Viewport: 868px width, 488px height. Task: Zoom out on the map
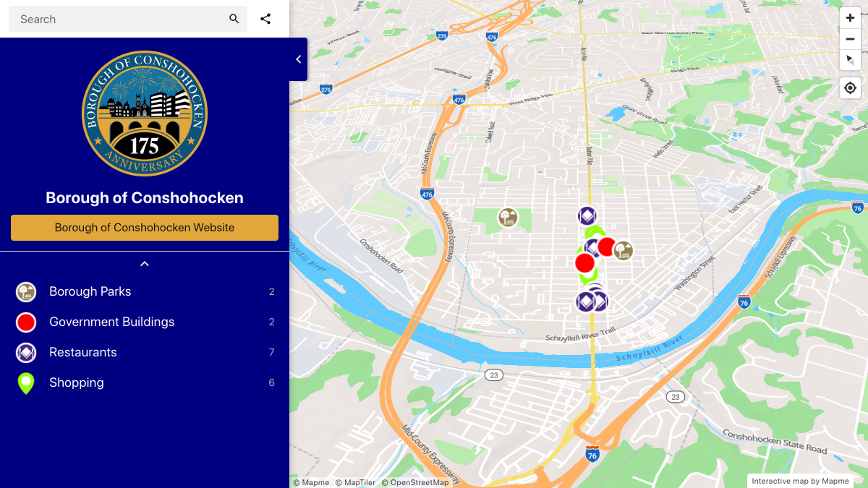click(x=850, y=39)
